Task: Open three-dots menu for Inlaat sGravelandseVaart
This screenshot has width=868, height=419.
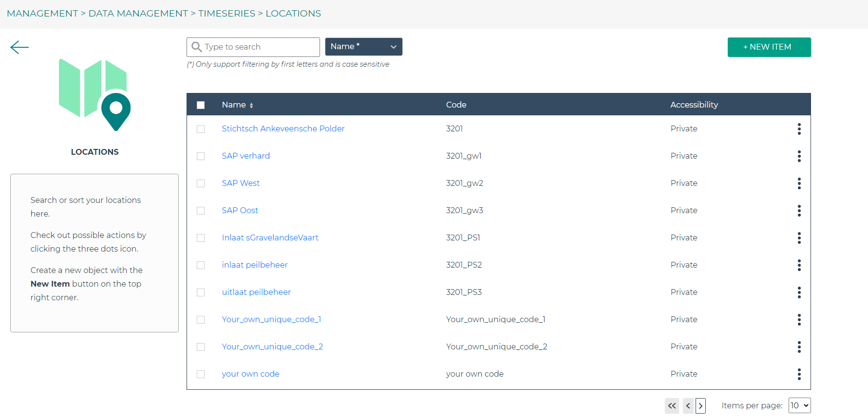Action: [x=799, y=237]
